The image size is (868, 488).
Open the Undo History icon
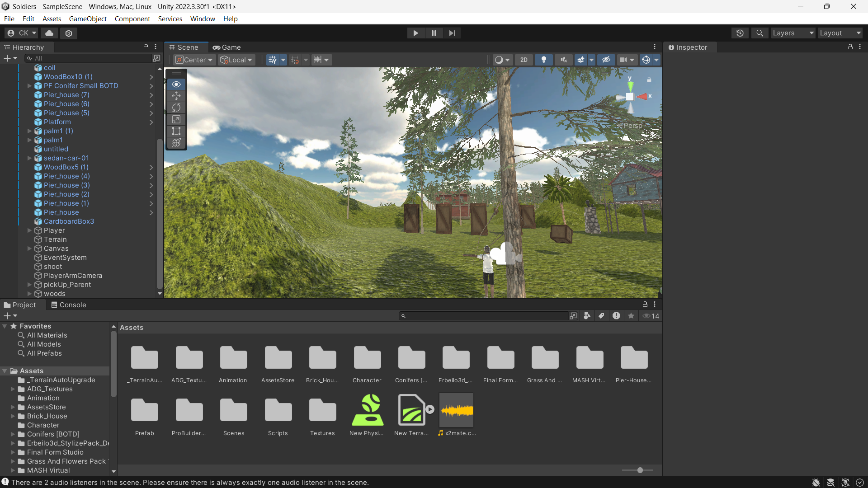[x=740, y=33]
